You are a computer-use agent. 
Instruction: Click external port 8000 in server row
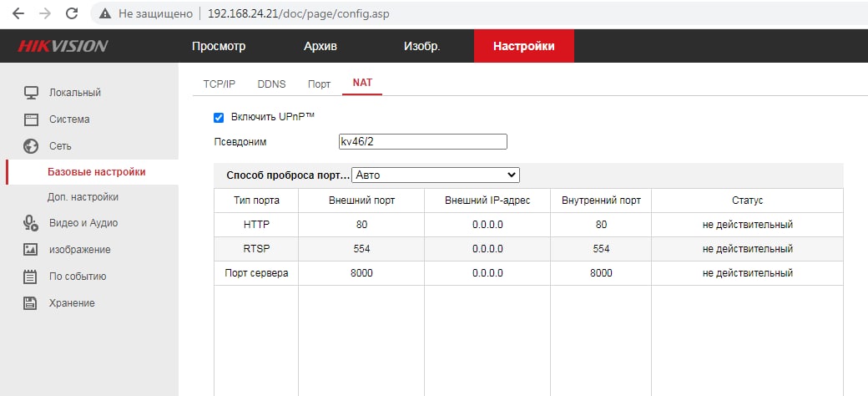click(361, 273)
